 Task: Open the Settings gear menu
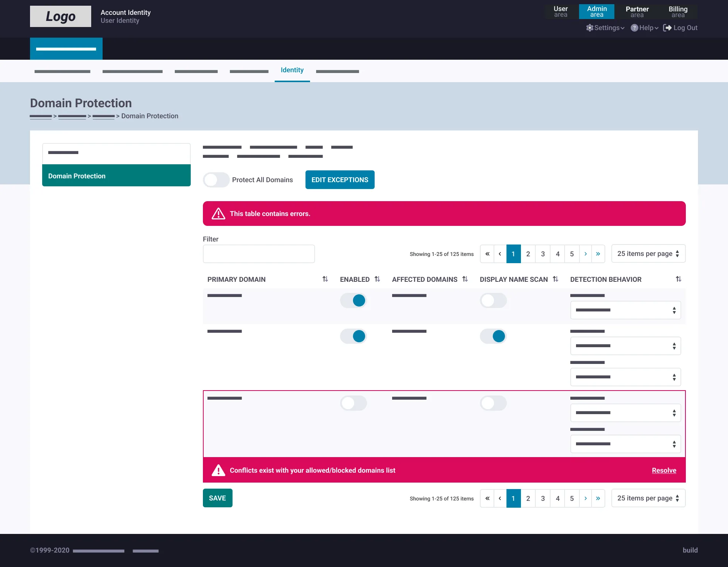coord(590,28)
